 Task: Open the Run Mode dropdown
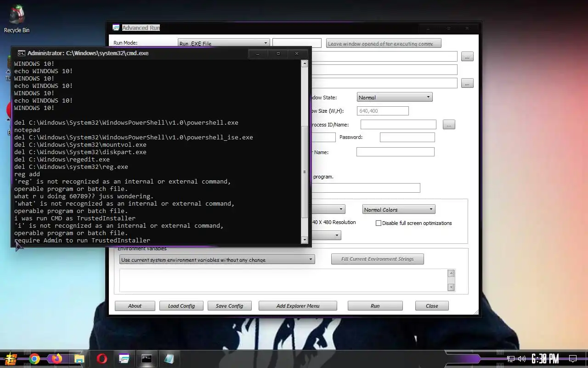[x=223, y=43]
